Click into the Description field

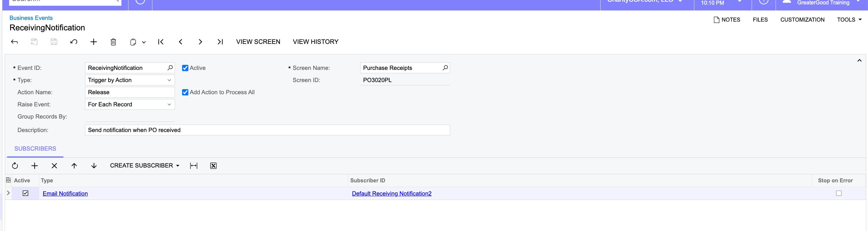267,130
